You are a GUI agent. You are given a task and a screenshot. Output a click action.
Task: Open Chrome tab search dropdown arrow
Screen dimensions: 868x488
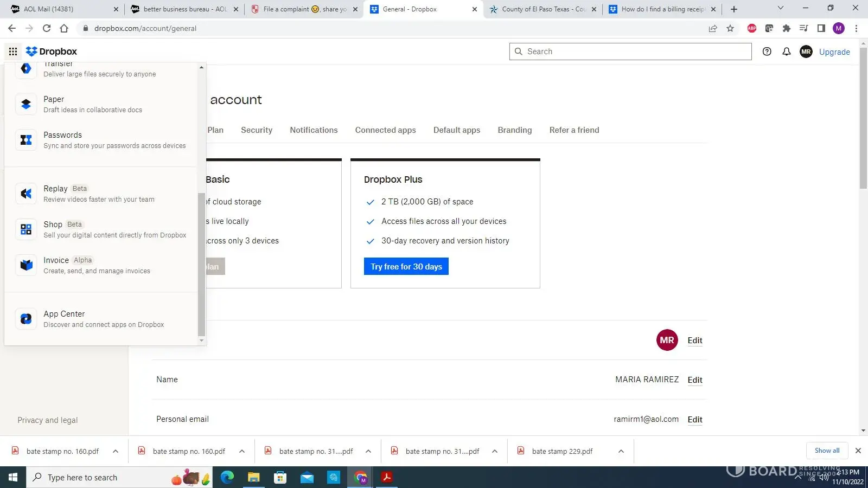(x=780, y=9)
